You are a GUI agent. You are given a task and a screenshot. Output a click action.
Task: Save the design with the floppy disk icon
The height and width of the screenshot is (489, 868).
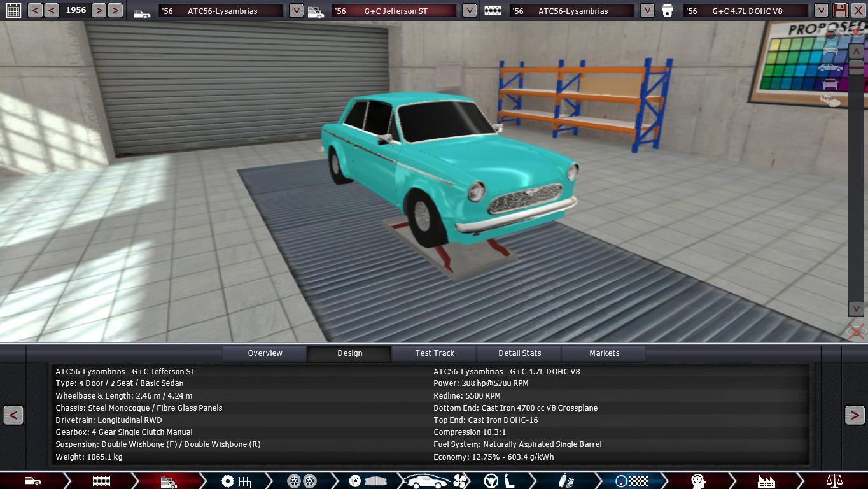click(x=841, y=10)
